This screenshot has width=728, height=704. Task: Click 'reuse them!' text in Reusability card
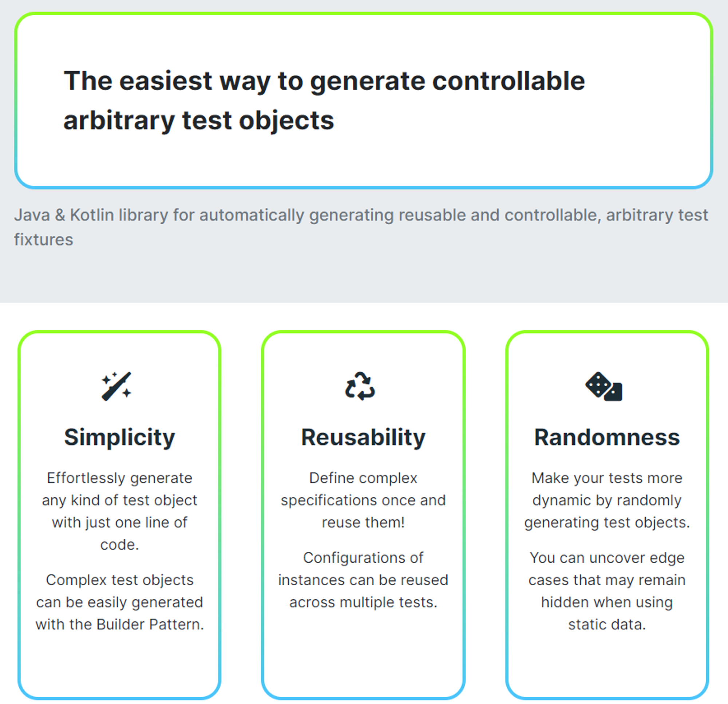[x=363, y=523]
